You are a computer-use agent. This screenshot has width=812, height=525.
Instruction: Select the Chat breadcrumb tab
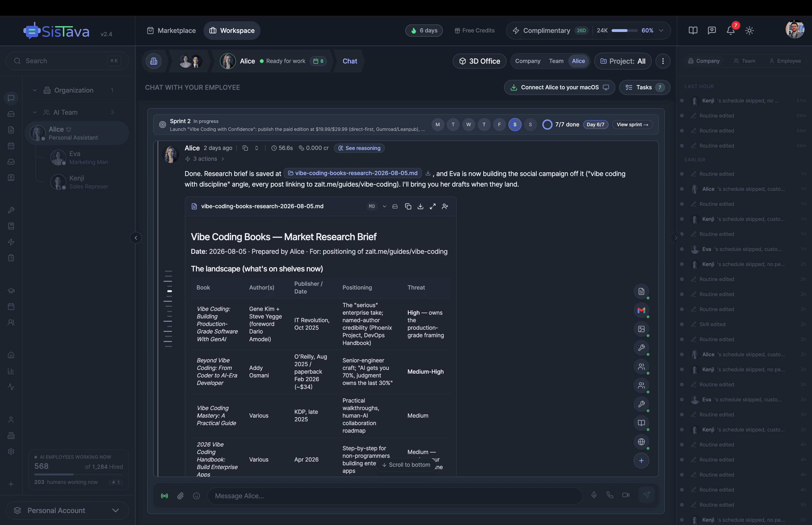(x=350, y=61)
